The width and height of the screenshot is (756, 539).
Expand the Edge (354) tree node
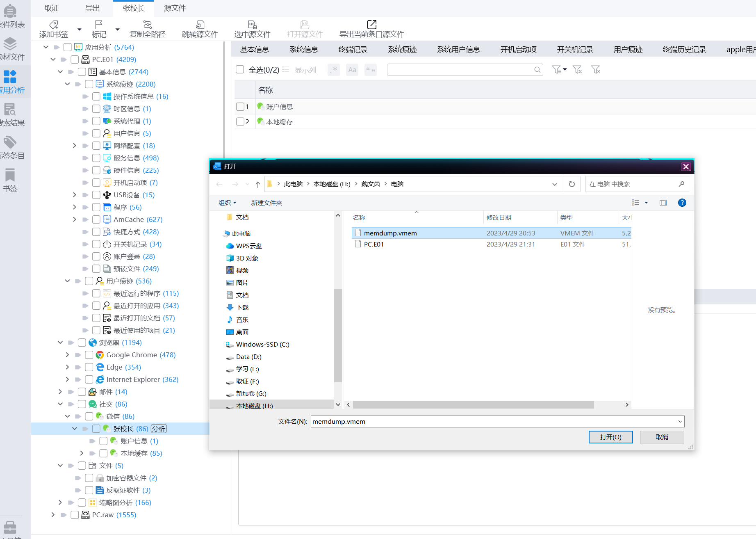click(x=67, y=367)
